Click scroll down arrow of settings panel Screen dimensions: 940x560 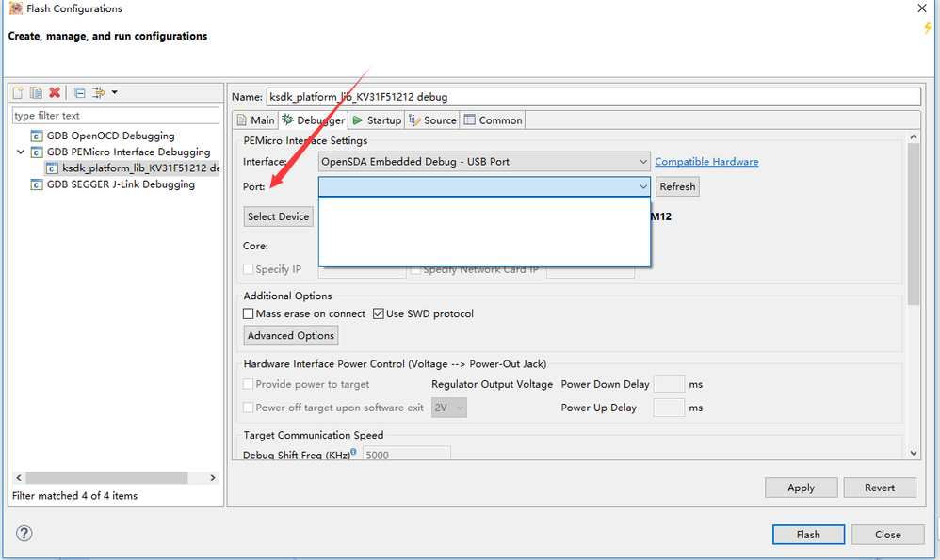(914, 454)
